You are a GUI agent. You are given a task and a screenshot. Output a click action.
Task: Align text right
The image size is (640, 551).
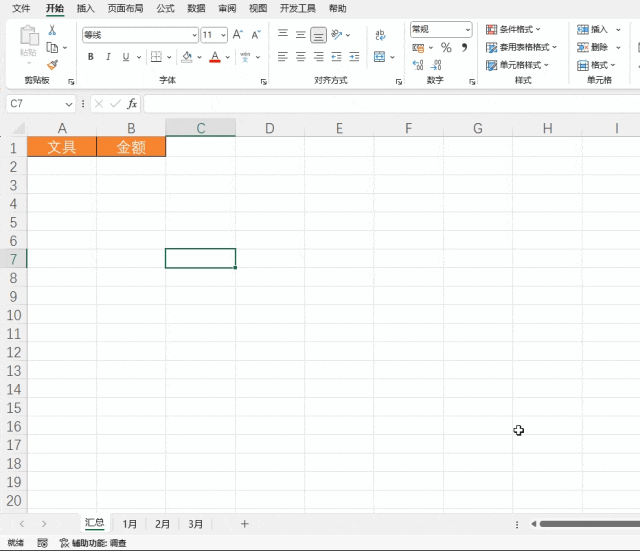point(318,57)
